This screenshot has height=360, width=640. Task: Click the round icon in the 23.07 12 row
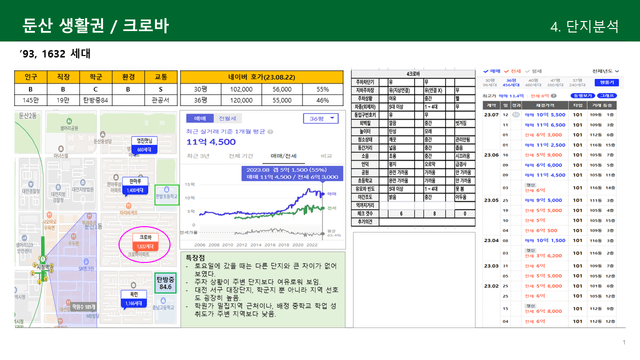click(x=516, y=115)
